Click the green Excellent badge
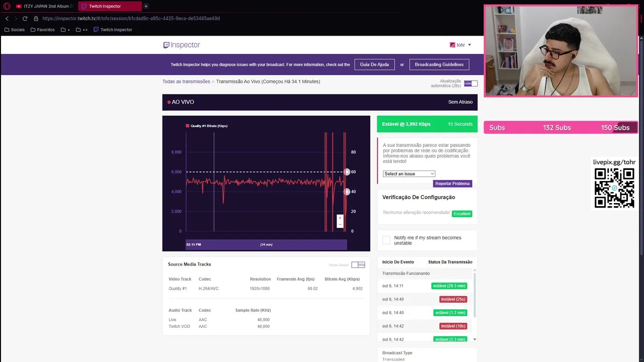 point(462,214)
